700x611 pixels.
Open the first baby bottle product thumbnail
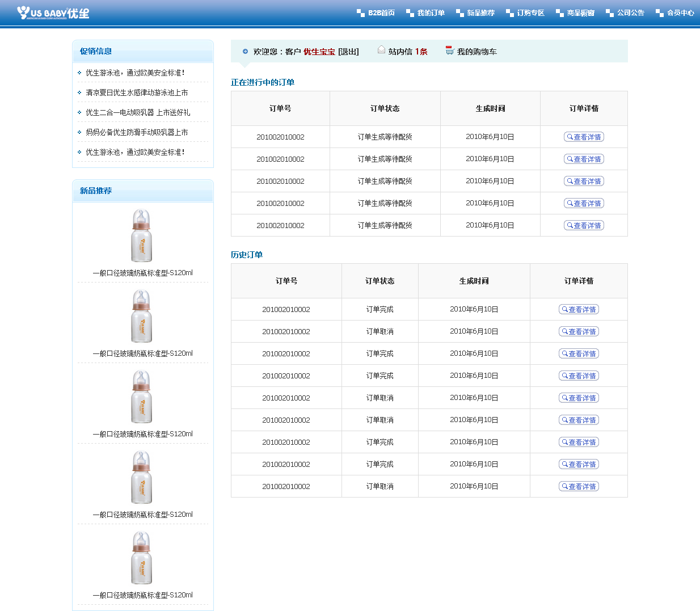tap(142, 235)
